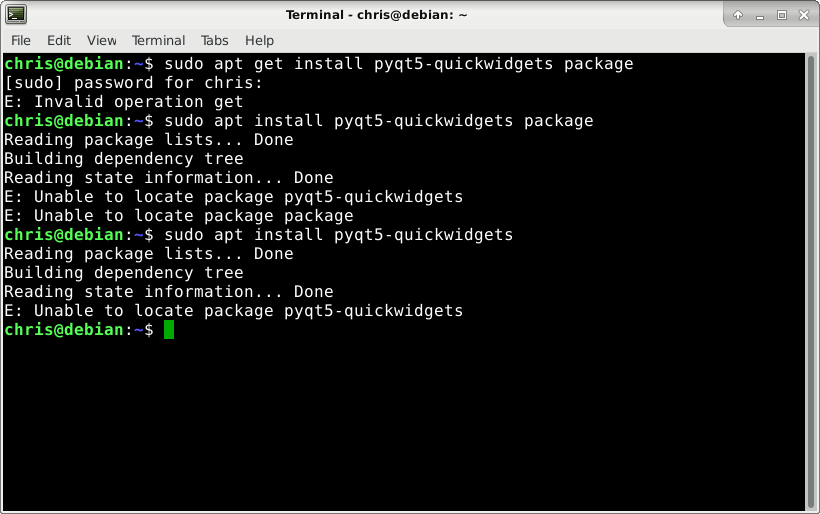This screenshot has height=514, width=820.
Task: Click the window title 'Terminal - chris@debian: ~'
Action: (x=377, y=15)
